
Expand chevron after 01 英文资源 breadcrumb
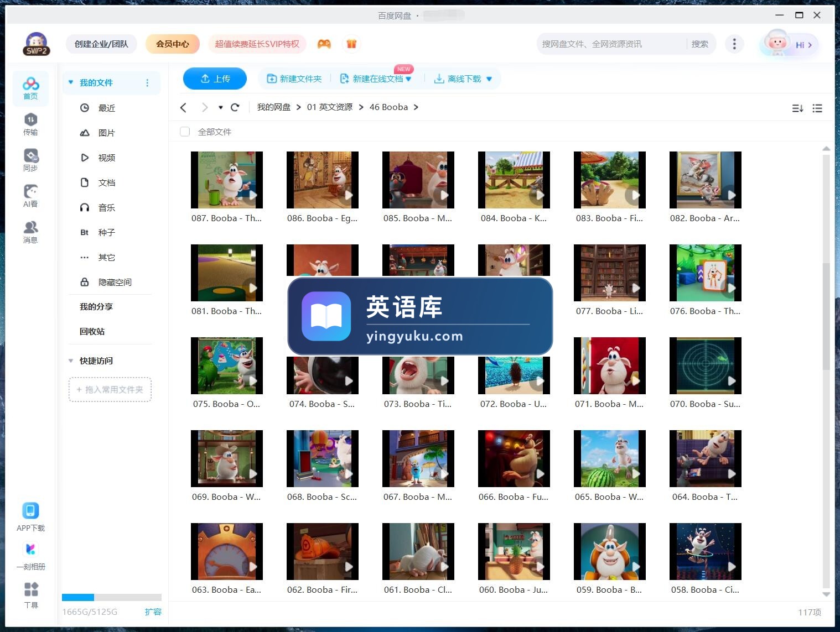pyautogui.click(x=361, y=107)
